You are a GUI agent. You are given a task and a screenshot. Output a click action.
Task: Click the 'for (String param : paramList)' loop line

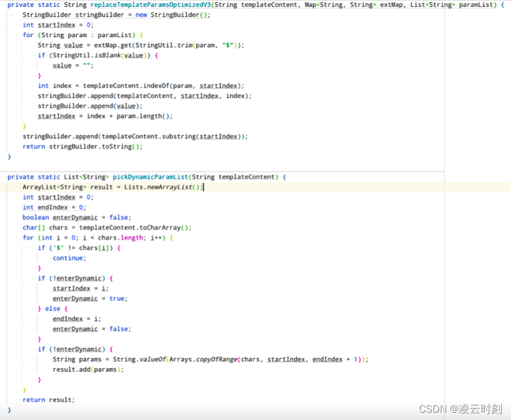[83, 35]
